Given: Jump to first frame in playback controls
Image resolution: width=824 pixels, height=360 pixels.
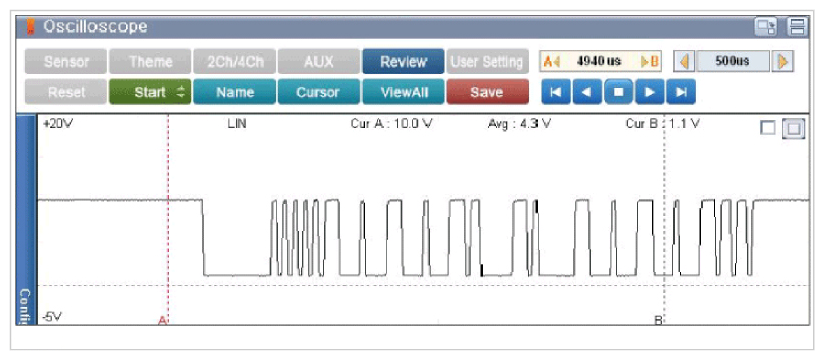Looking at the screenshot, I should pyautogui.click(x=555, y=92).
